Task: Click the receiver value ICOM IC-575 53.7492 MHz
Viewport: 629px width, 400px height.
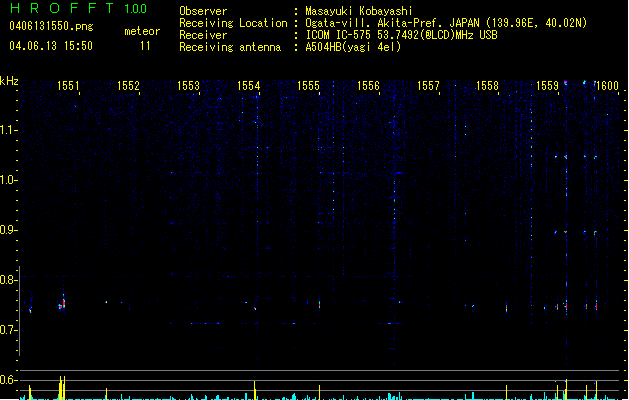Action: pyautogui.click(x=401, y=35)
